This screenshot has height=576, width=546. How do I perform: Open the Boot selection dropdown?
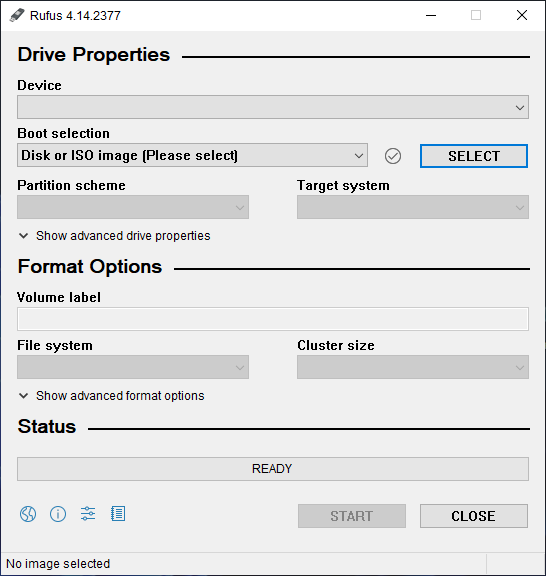[x=192, y=155]
